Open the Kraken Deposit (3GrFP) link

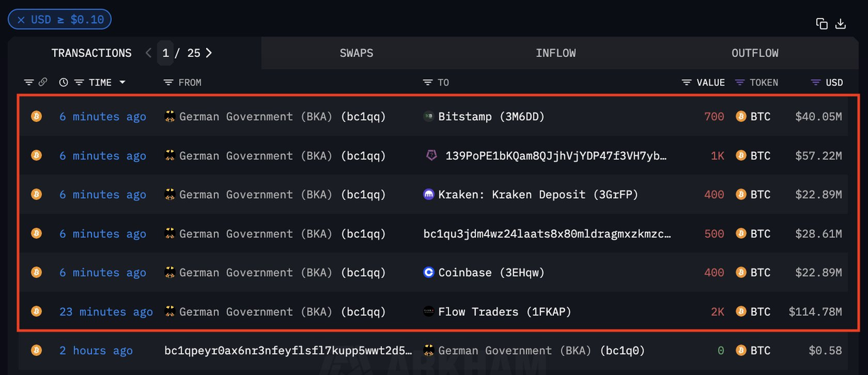[538, 195]
